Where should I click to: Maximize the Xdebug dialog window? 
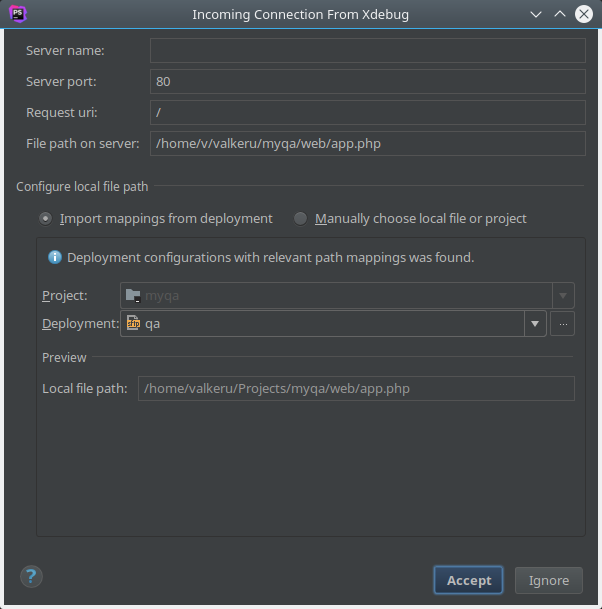(560, 14)
